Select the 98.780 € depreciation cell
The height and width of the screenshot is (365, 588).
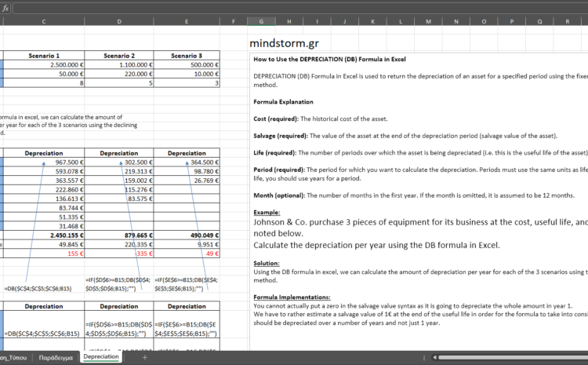(187, 171)
